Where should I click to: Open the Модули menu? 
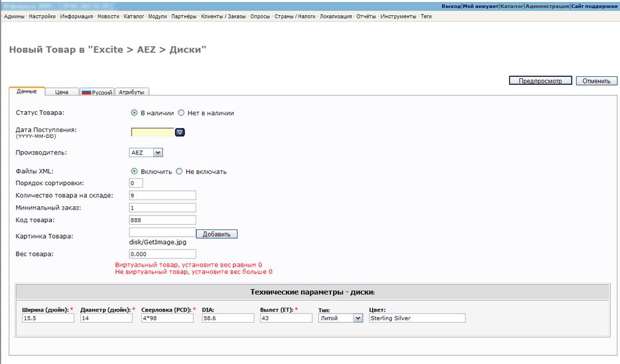click(158, 17)
